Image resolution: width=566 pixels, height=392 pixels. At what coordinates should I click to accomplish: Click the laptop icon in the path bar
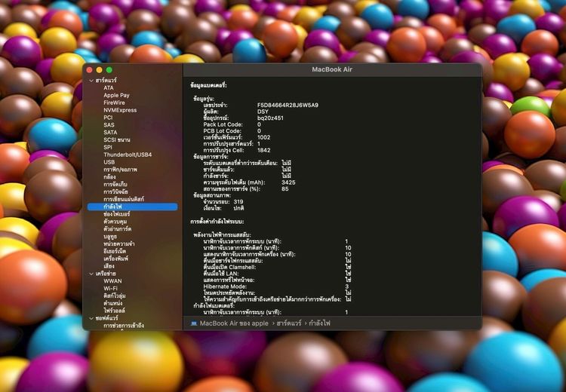(194, 323)
